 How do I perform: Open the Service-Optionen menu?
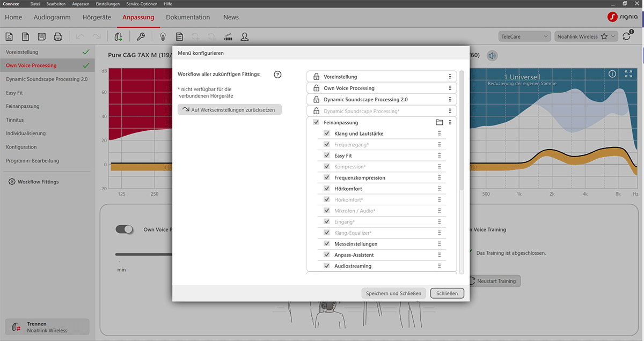141,3
